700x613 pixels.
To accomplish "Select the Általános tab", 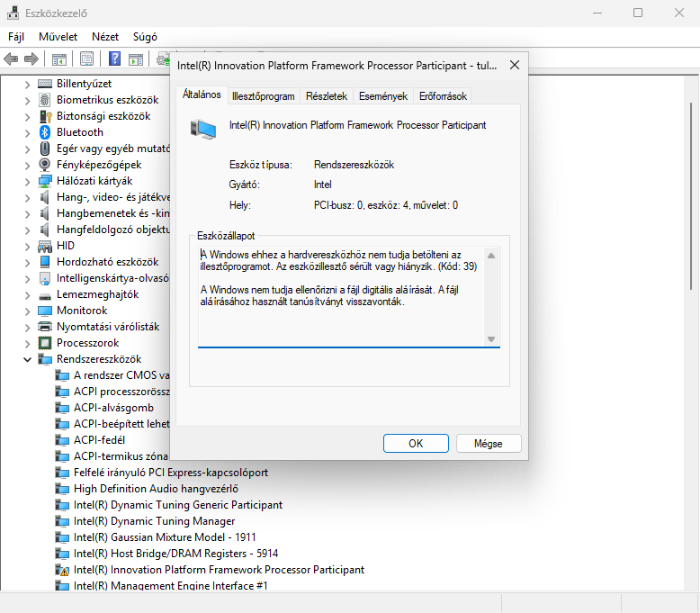I will click(202, 95).
